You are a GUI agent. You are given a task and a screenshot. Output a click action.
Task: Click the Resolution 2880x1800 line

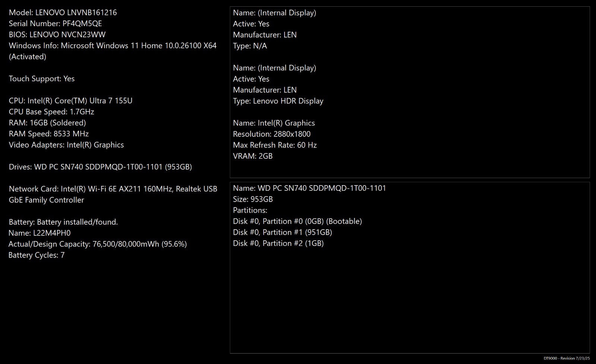(272, 134)
